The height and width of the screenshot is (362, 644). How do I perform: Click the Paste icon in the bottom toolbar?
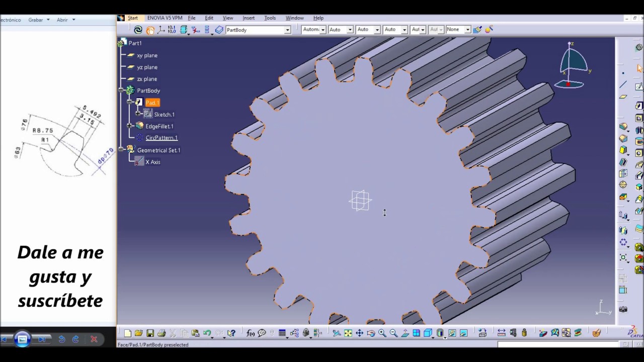(195, 333)
